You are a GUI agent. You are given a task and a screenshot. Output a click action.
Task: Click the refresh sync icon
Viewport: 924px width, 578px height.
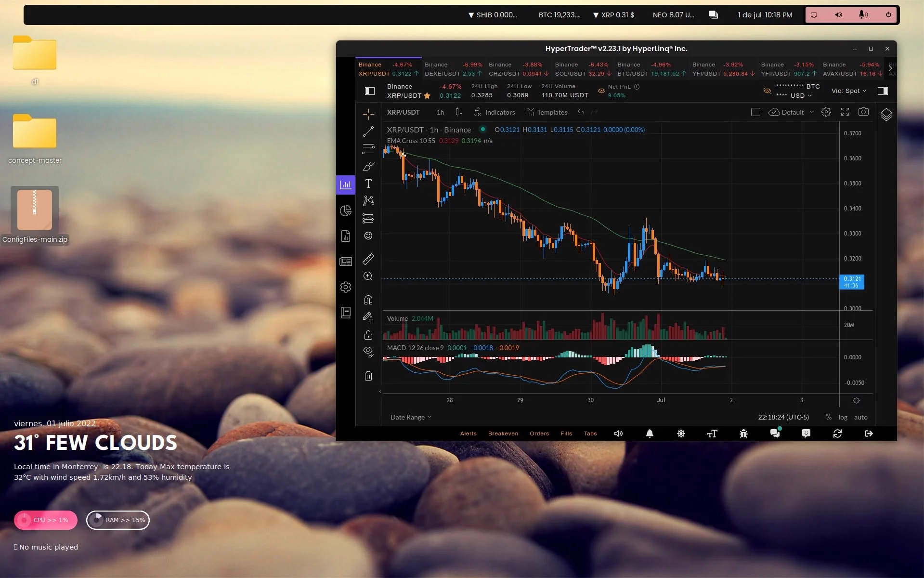point(838,433)
